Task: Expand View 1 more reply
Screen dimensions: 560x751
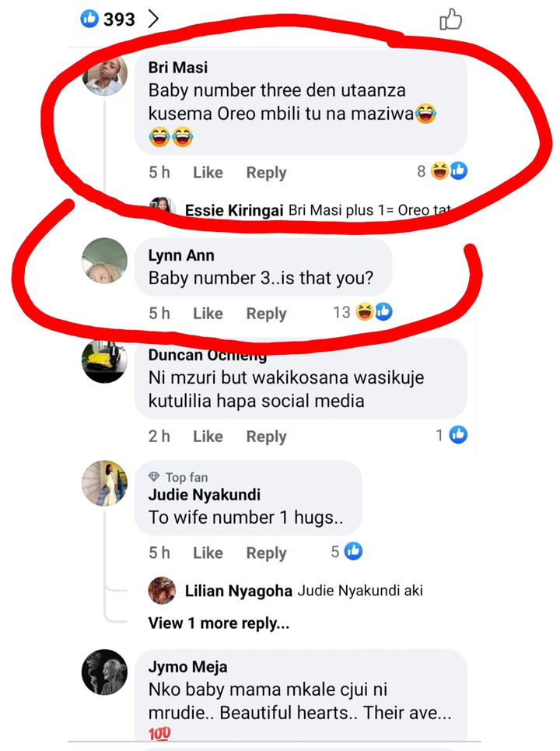Action: (219, 623)
